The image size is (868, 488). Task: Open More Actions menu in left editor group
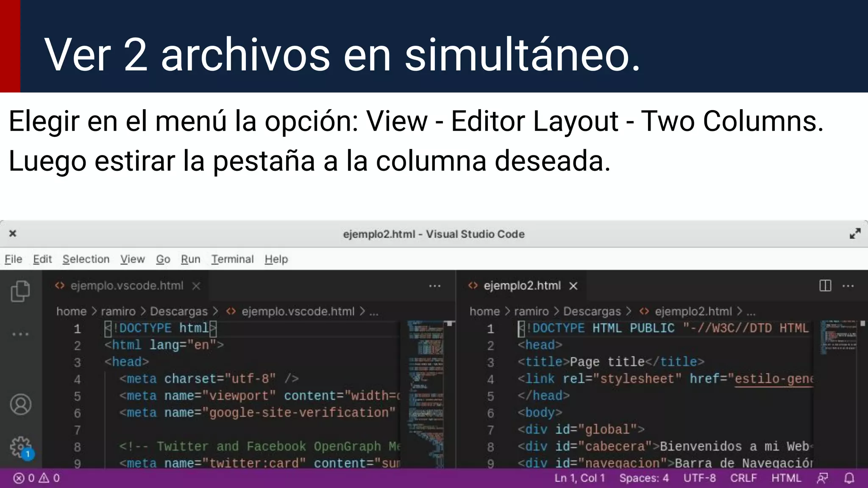(435, 286)
